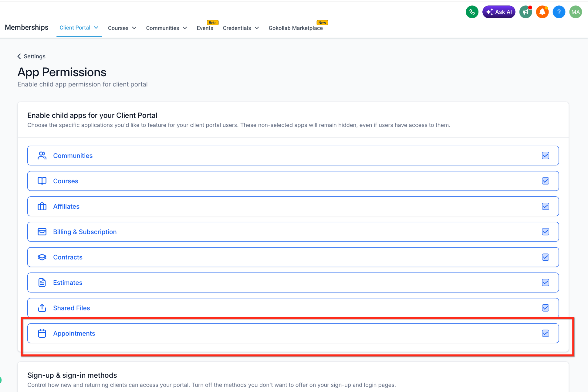Click the Ask AI button
Screen dimensions: 588x392
click(499, 12)
